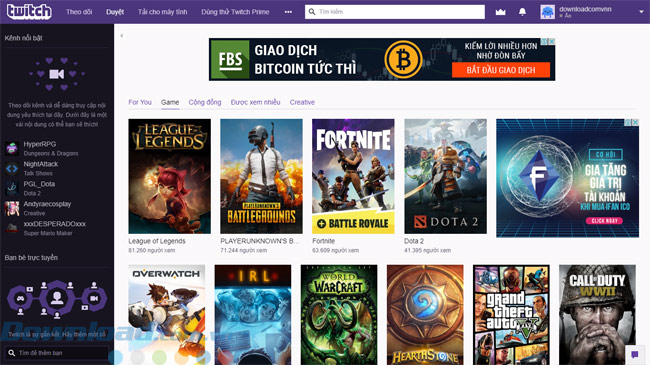Open the three-dots more menu
The height and width of the screenshot is (365, 650).
(288, 12)
